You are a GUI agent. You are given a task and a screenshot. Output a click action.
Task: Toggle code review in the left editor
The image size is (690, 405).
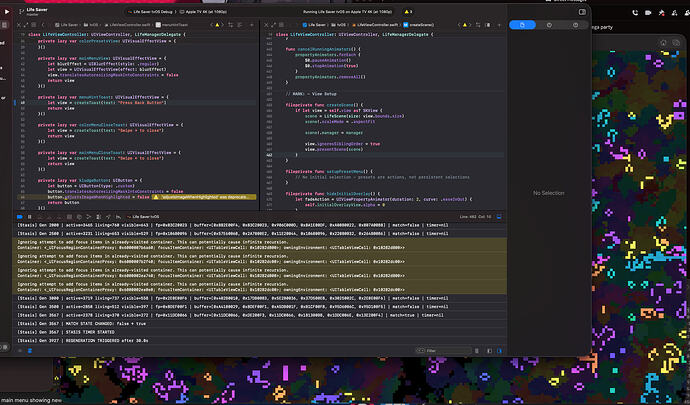point(231,25)
